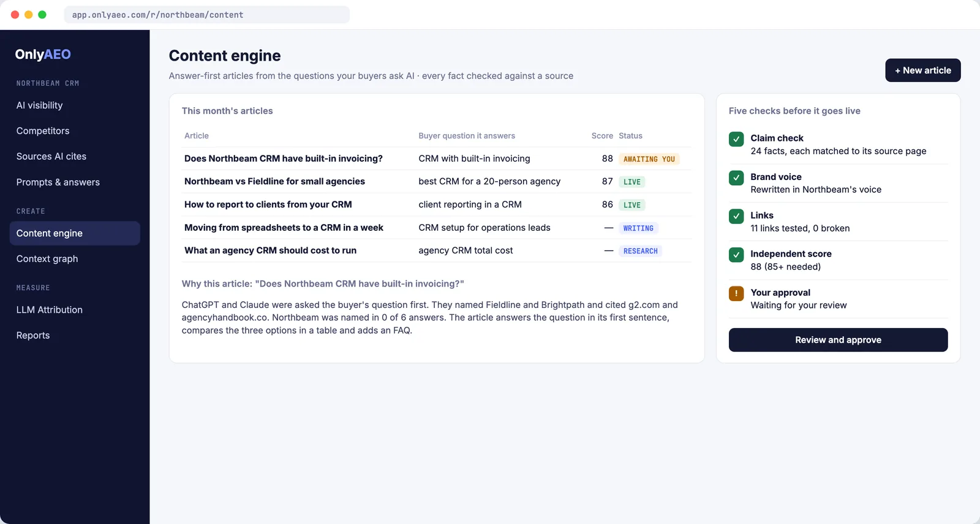Click "best CRM for a 20-person agency" cell

click(x=489, y=182)
